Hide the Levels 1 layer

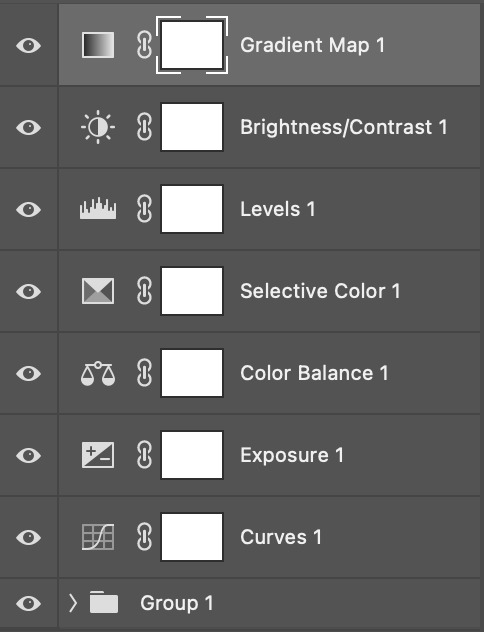click(29, 209)
